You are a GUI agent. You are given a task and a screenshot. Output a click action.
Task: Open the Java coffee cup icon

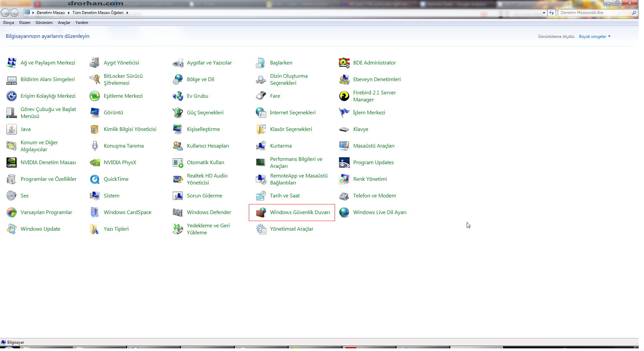click(x=12, y=129)
